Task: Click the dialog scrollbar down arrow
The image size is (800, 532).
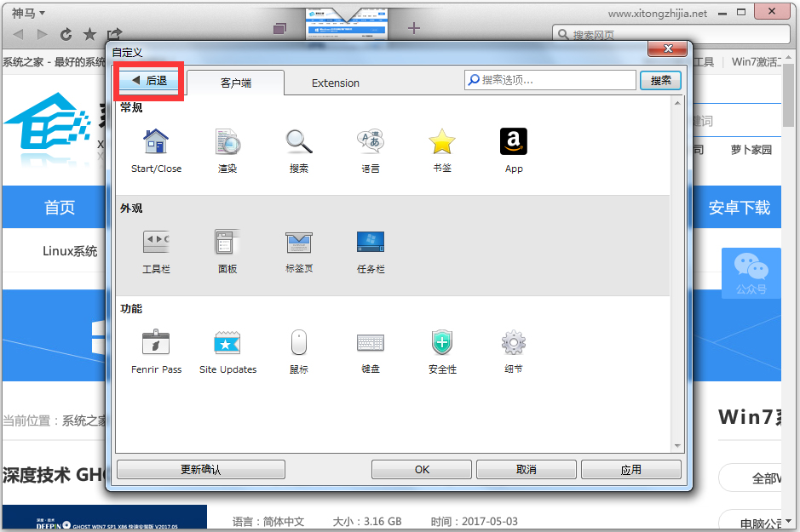Action: [x=677, y=446]
